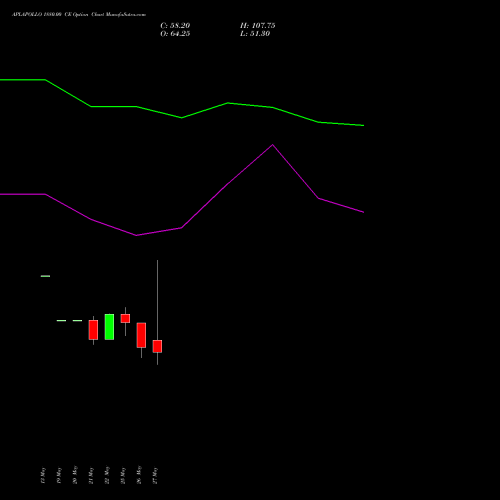500x500 pixels.
Task: Click the peak of the purple indicator line
Action: pyautogui.click(x=272, y=145)
